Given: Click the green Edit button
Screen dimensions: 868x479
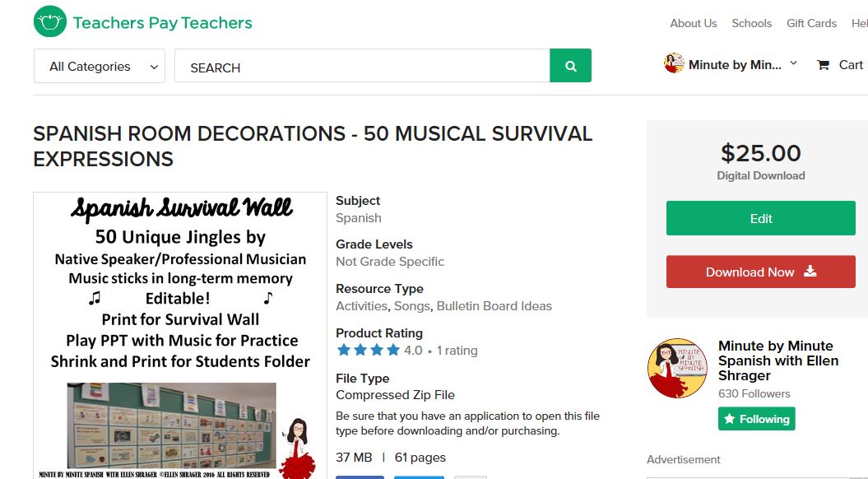Looking at the screenshot, I should click(760, 218).
